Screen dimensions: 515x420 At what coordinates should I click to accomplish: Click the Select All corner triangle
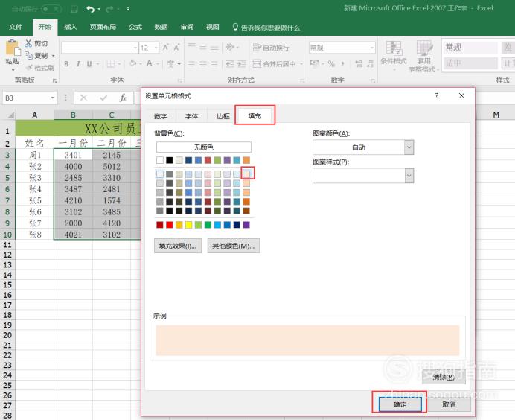tap(10, 115)
